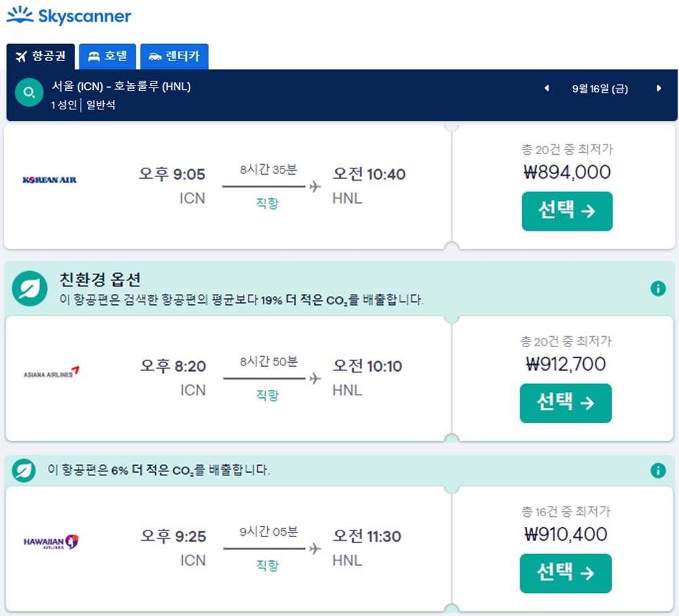Click the info icon on the 6% CO2 banner
Screen dimensions: 679x616
pos(657,469)
